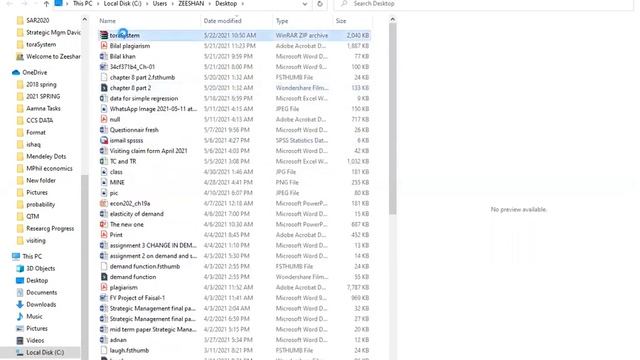Select This PC in navigation pane
Viewport: 640px width, 360px height.
[32, 257]
